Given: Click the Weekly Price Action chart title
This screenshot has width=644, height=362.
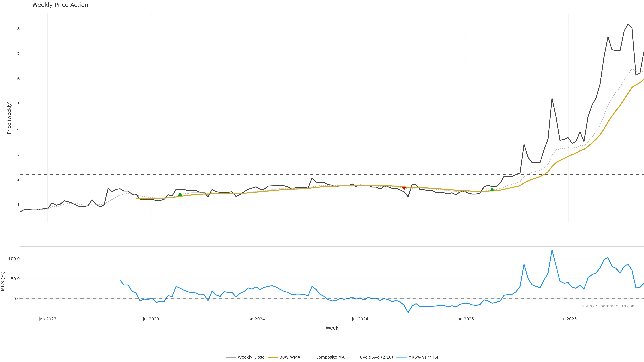Looking at the screenshot, I should pyautogui.click(x=60, y=5).
